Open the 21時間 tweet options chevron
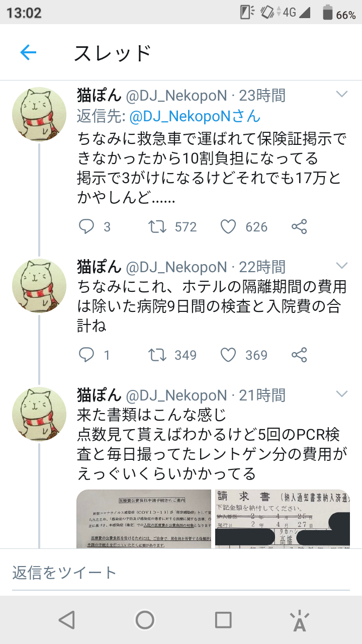This screenshot has width=362, height=644. point(342,394)
